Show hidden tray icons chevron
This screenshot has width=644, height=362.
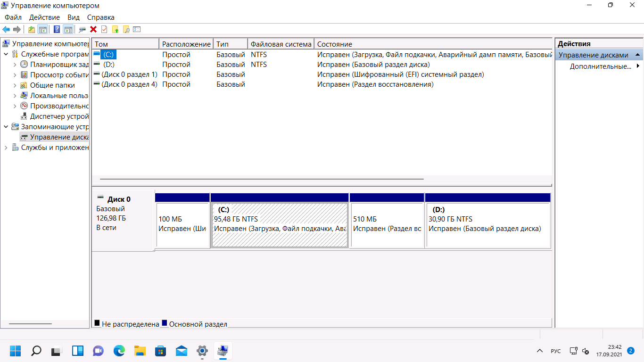540,351
